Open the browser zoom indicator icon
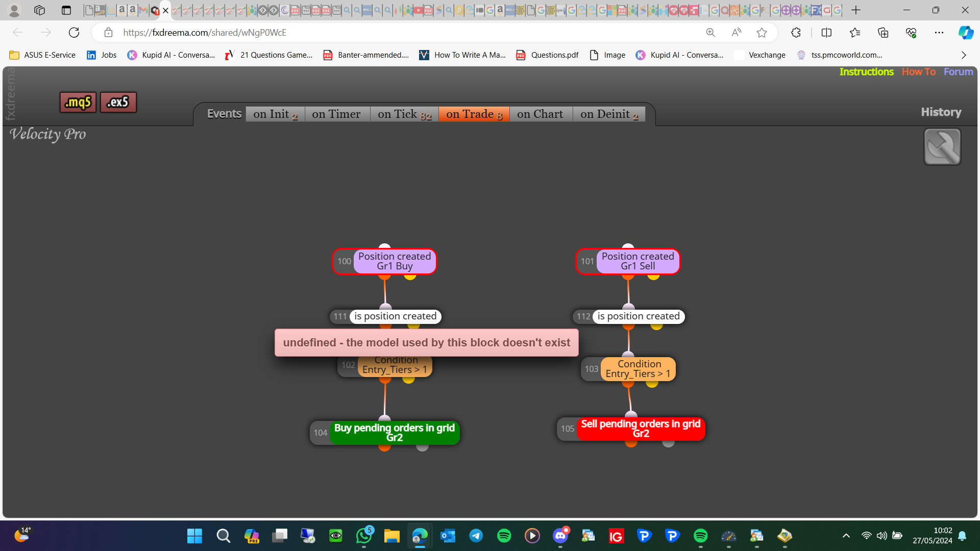The height and width of the screenshot is (551, 980). 710,33
